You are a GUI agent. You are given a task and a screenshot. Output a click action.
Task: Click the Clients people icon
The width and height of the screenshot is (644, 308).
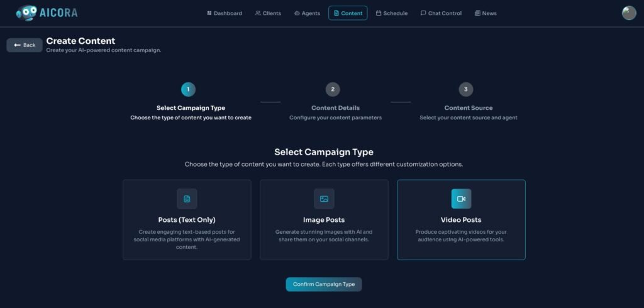[x=258, y=13]
